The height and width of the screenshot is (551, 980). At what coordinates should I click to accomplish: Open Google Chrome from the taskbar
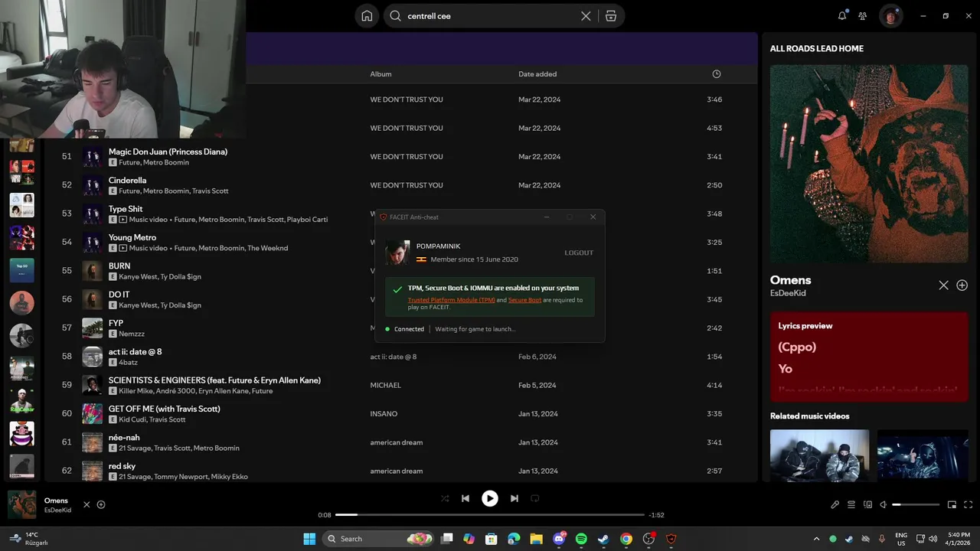[x=626, y=539]
